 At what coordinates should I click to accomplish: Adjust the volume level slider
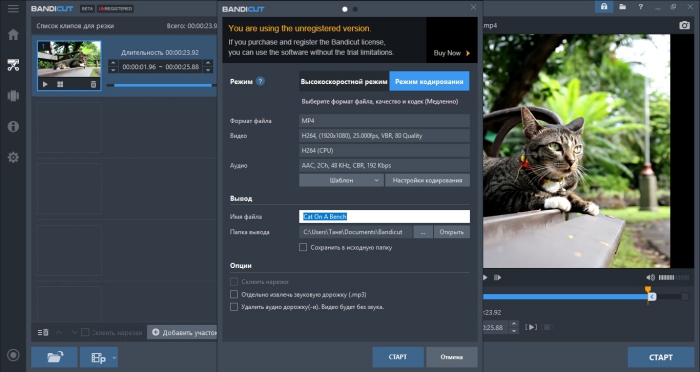pyautogui.click(x=673, y=277)
